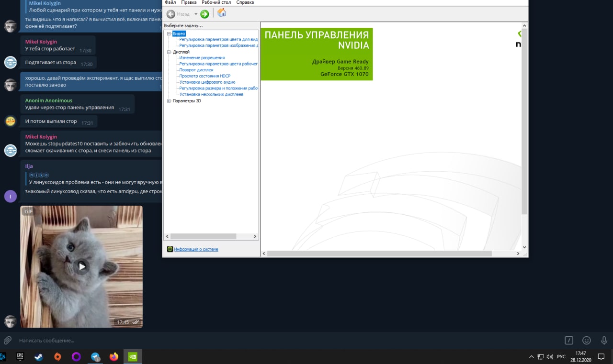Open the bot commands slash icon
Viewport: 613px width, 364px height.
point(569,341)
